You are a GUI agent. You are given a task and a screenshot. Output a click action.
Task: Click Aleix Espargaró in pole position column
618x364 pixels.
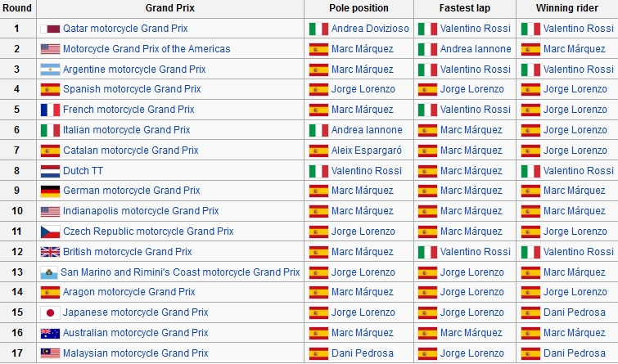(x=367, y=151)
